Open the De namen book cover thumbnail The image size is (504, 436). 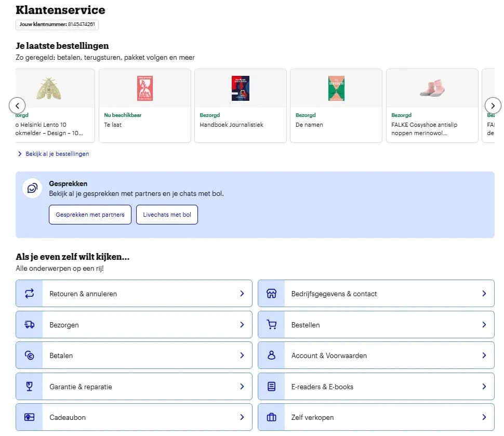pyautogui.click(x=336, y=88)
